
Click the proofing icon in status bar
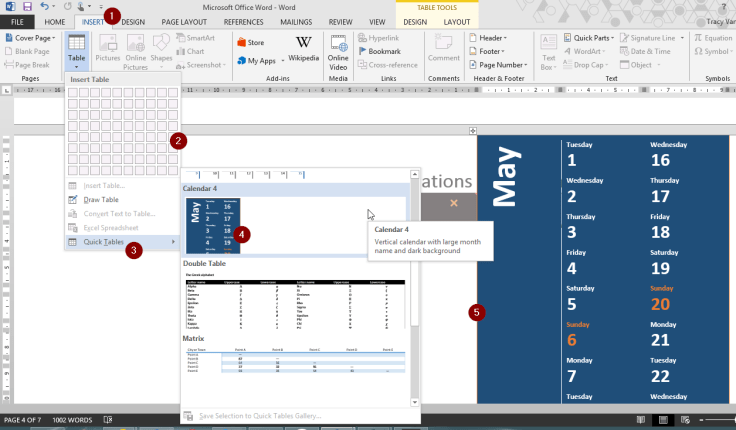pos(108,420)
